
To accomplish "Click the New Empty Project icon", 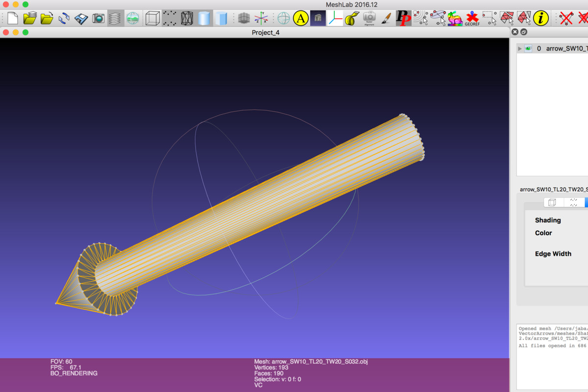I will point(13,19).
